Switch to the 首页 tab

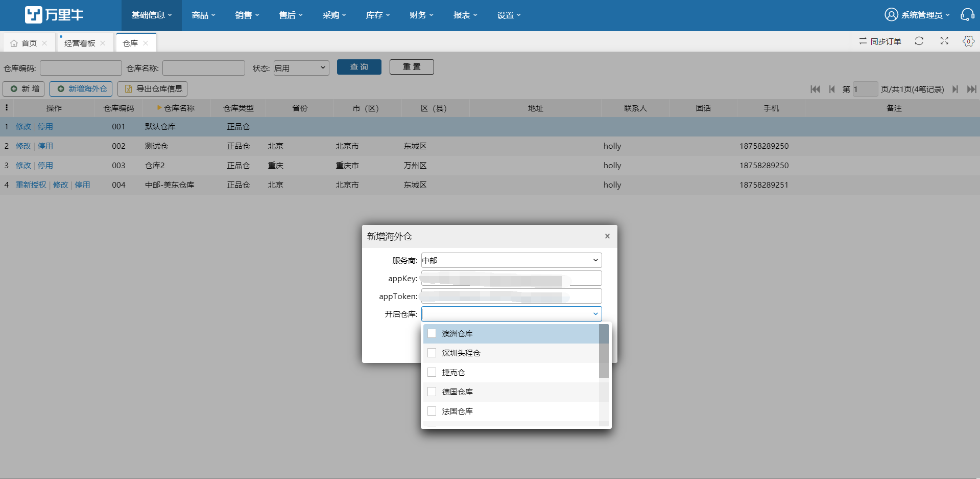[x=29, y=43]
